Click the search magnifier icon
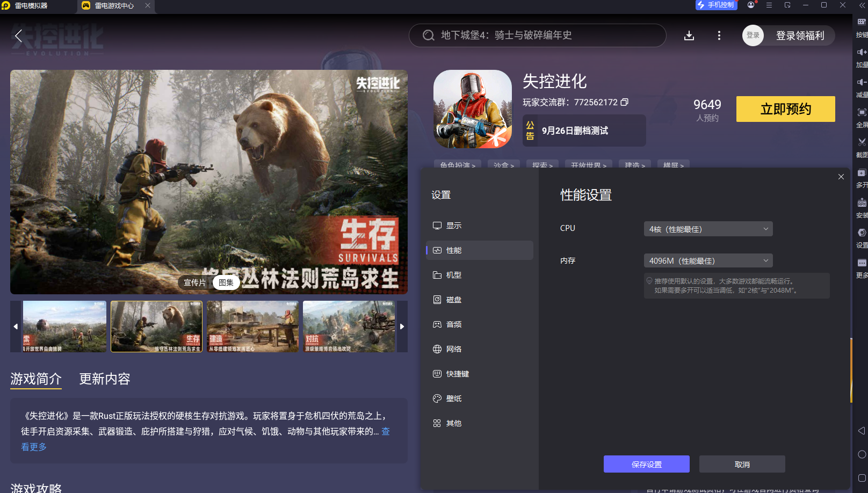 tap(428, 35)
